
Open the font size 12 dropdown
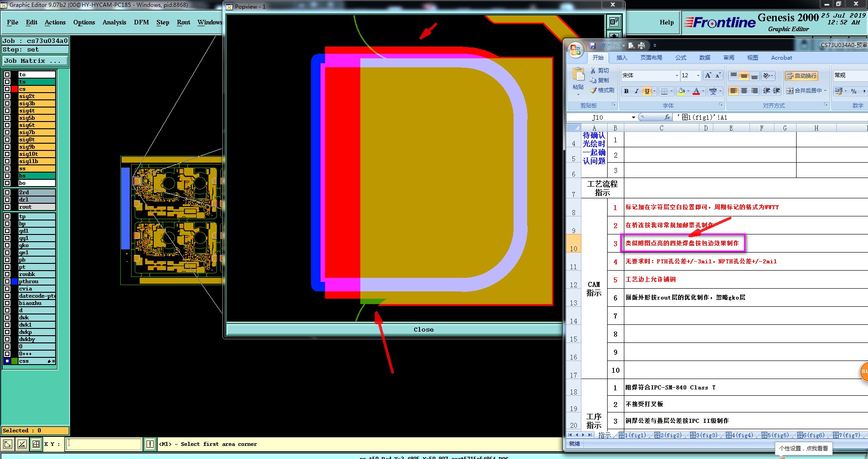pos(698,75)
